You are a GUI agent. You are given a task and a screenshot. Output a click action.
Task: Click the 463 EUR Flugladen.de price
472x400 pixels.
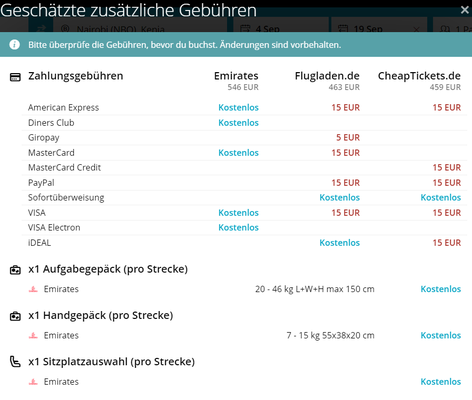(x=344, y=87)
